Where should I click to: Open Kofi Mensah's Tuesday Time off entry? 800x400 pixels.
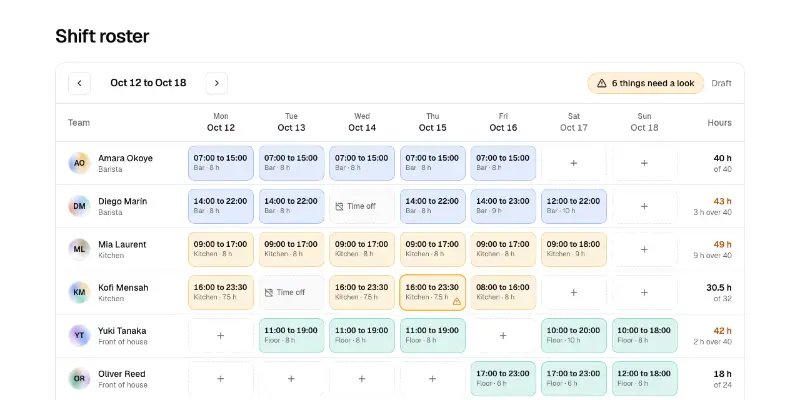tap(291, 292)
